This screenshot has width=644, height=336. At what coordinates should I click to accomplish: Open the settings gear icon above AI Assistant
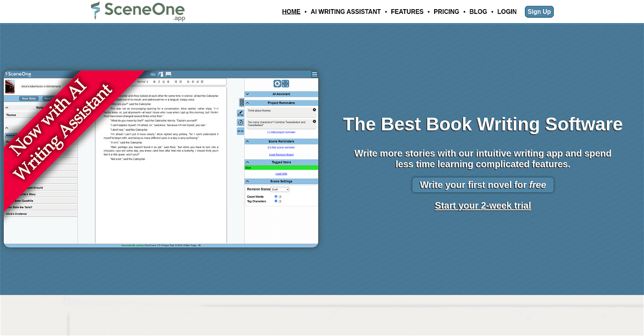(277, 84)
